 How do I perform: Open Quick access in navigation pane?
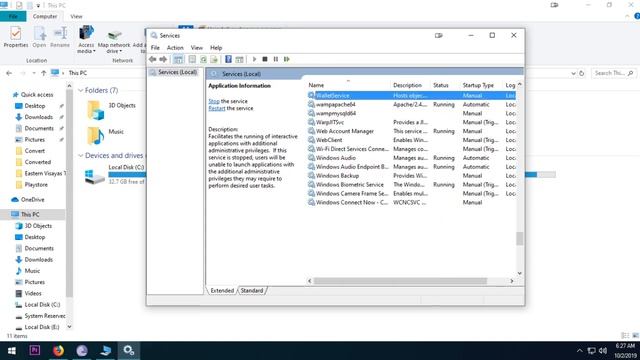[37, 95]
